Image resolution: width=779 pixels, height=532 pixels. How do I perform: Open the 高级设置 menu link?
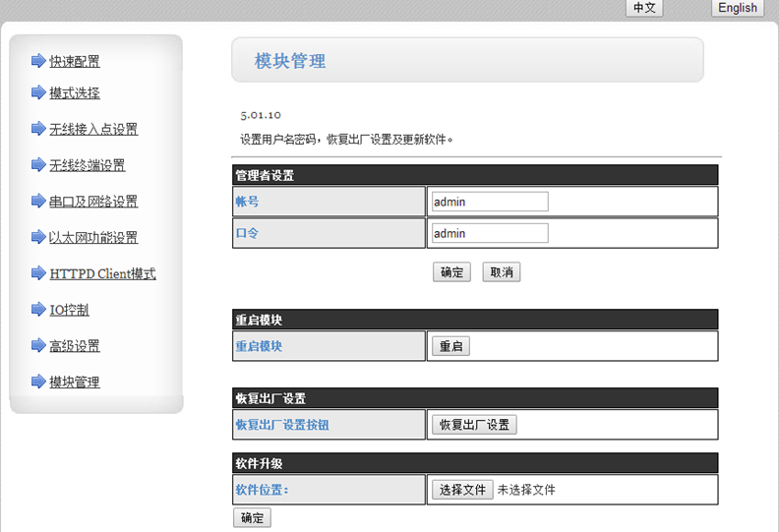75,346
